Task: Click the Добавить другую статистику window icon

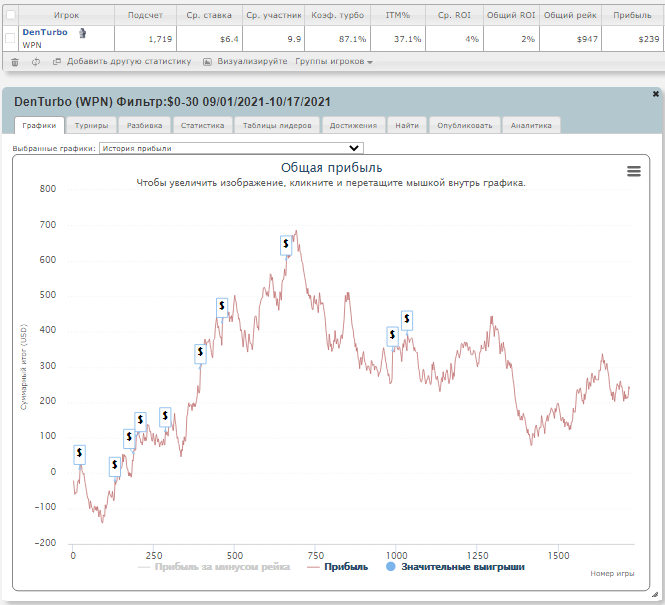Action: (56, 61)
